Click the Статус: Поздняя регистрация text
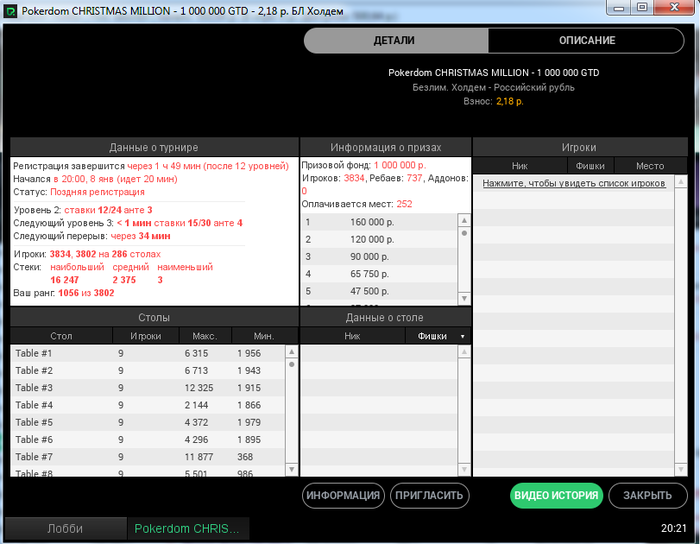 click(x=79, y=192)
